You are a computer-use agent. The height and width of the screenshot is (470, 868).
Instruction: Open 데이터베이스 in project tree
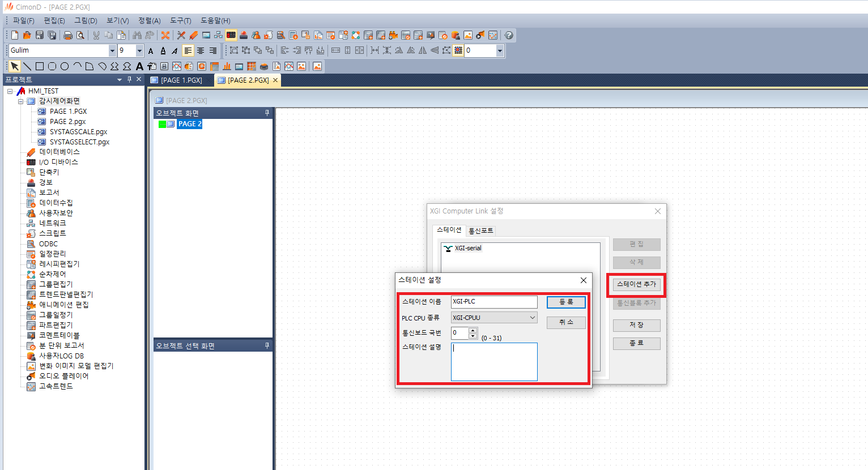(x=59, y=152)
